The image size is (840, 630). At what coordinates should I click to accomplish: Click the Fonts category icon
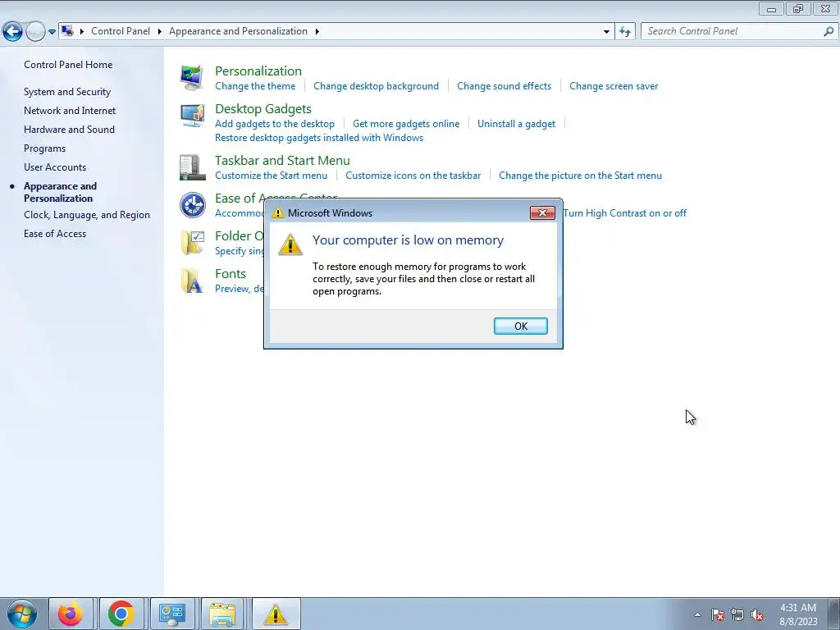tap(192, 281)
